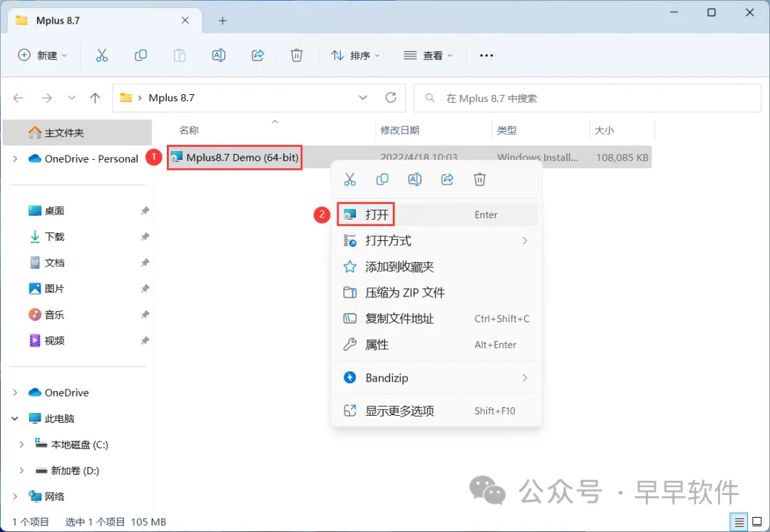
Task: Open a new tab with the plus button
Action: pos(222,21)
